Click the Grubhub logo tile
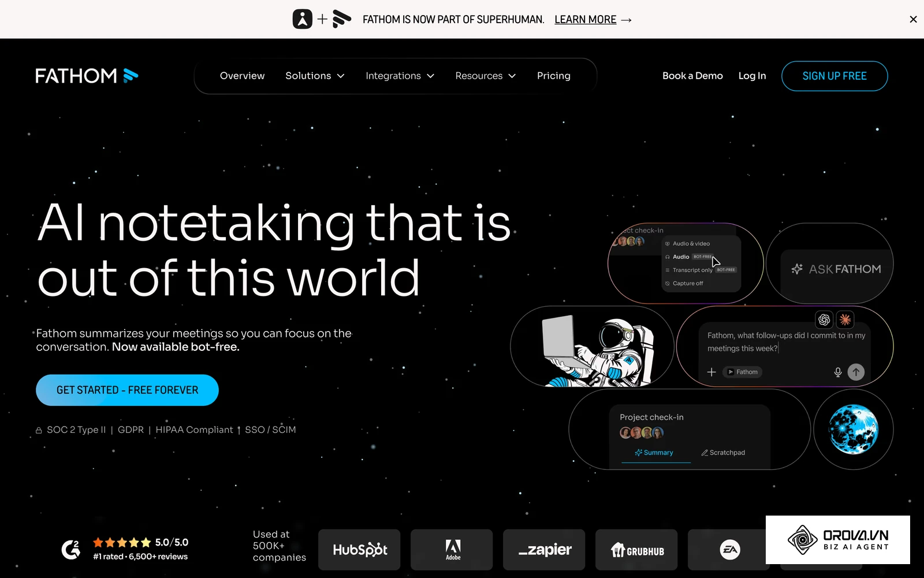 636,550
